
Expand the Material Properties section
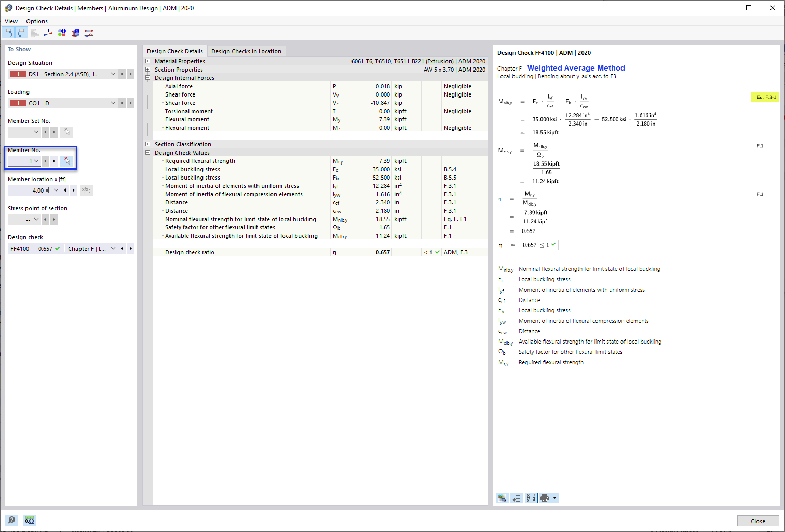click(148, 61)
